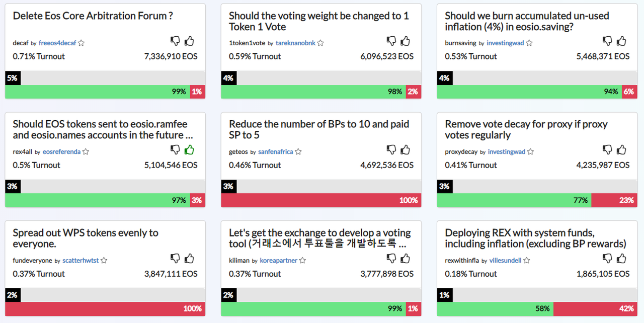This screenshot has height=323, width=644.
Task: Toggle the star beside villesundell
Action: [526, 260]
